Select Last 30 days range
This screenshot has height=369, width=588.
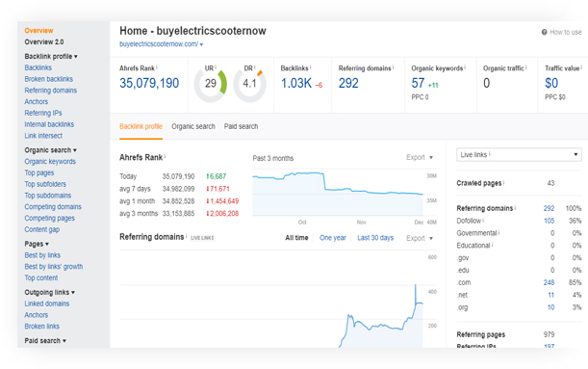point(375,238)
